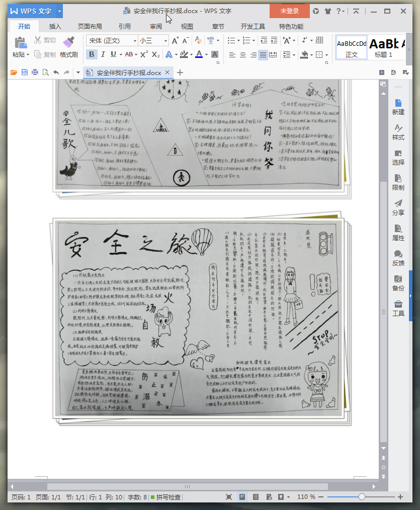Image resolution: width=420 pixels, height=510 pixels.
Task: Click 新建 icon in right sidebar
Action: click(x=398, y=107)
